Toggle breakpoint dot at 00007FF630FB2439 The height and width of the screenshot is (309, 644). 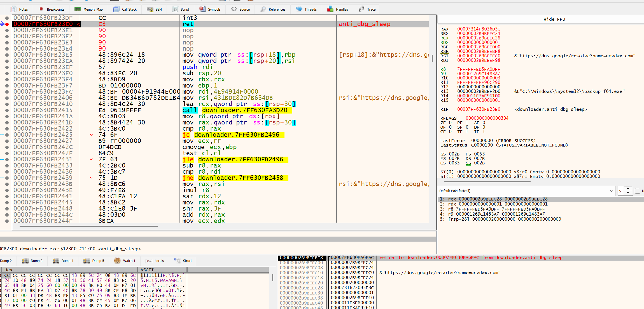(7, 178)
